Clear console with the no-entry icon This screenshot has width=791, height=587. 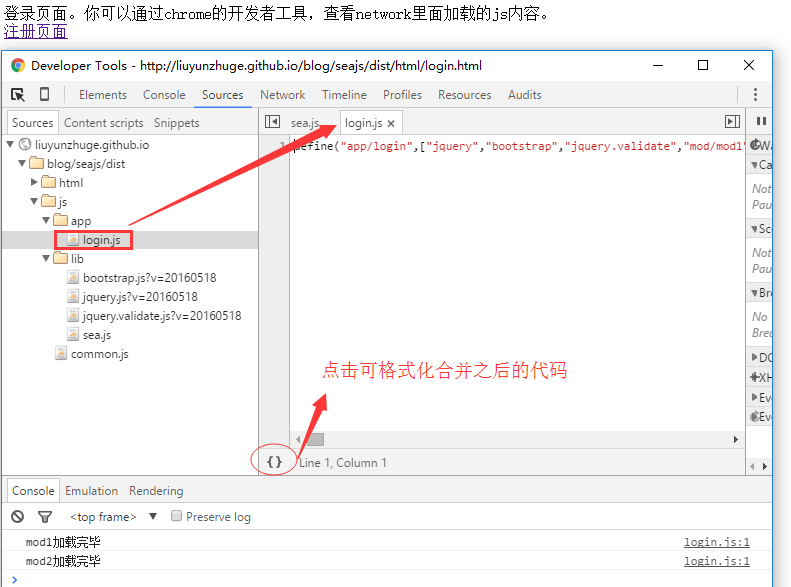(x=18, y=516)
